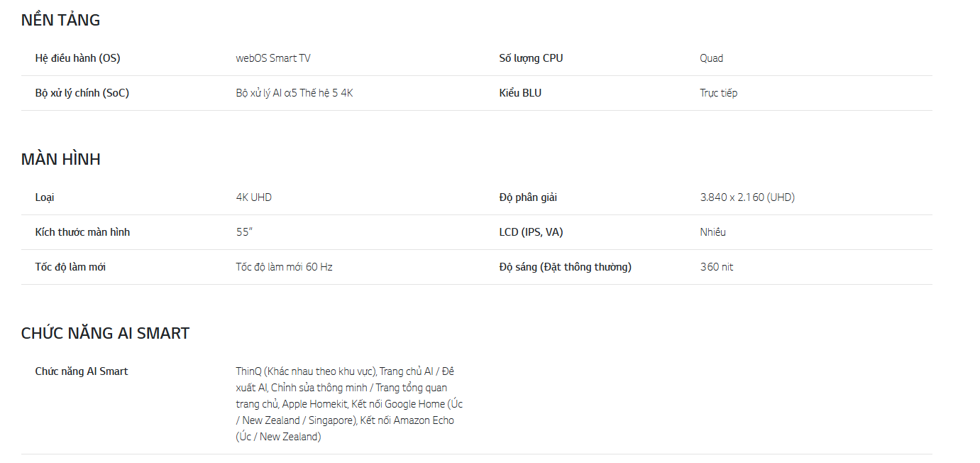Click the 3.840 x 2.160 (UHD) value
Viewport: 980px width, 463px height.
747,197
